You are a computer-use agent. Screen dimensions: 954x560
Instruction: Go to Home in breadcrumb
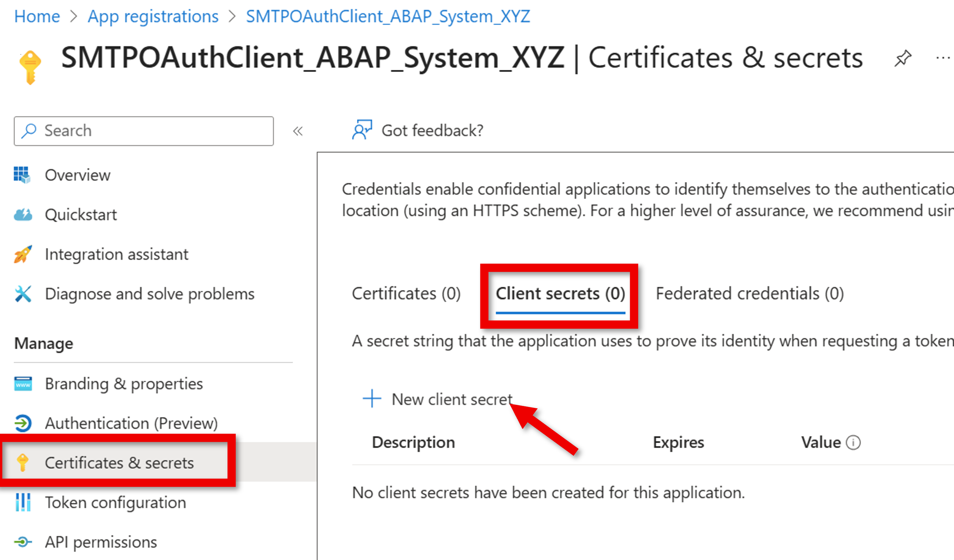(37, 17)
